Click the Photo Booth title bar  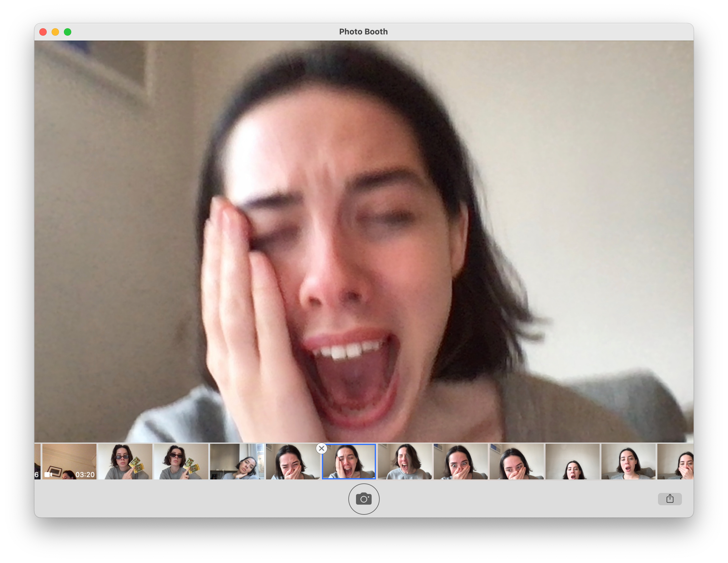[363, 32]
